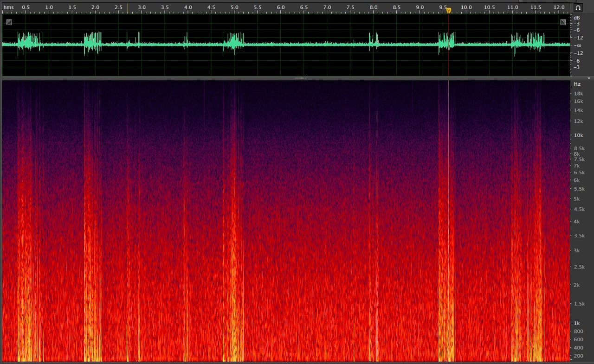Click the -∞ label on the dB scale

pos(577,45)
